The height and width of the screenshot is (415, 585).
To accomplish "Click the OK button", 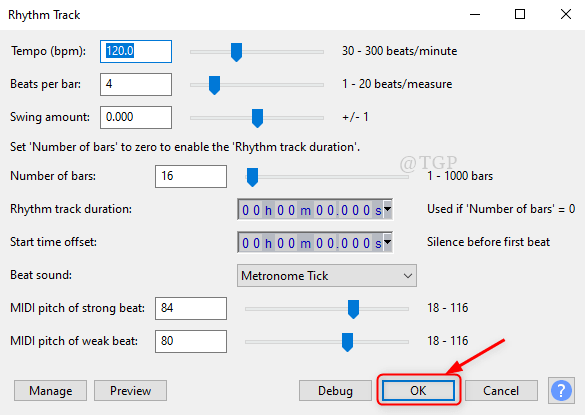I will click(418, 390).
